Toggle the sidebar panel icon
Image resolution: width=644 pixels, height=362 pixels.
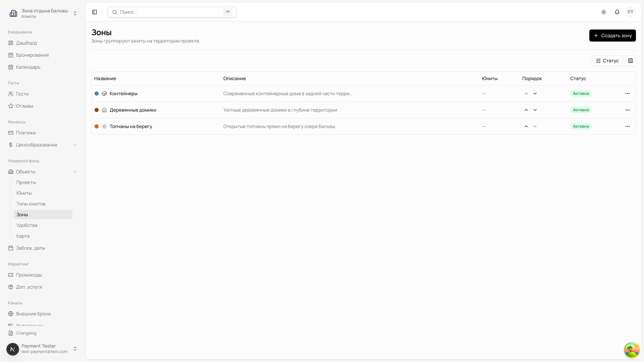click(x=94, y=12)
